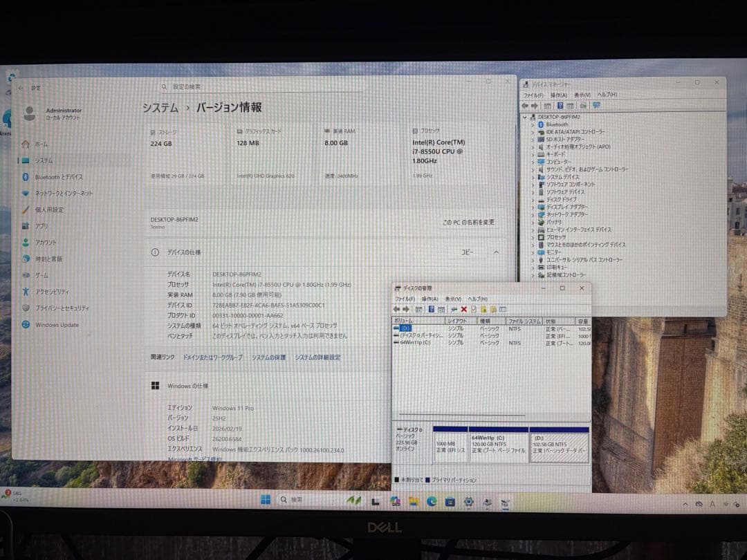Select (D:) volume row in Disk Management list
Screen dimensions: 747x560
click(x=492, y=328)
